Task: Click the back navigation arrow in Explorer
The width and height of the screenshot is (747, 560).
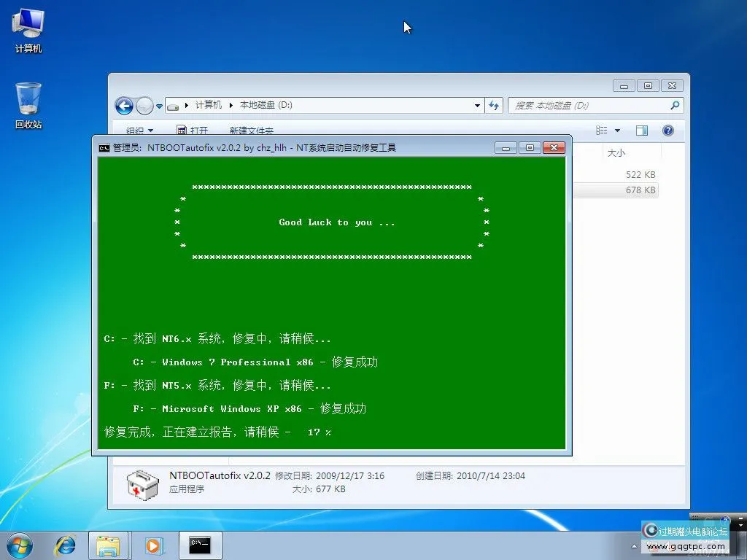Action: 123,105
